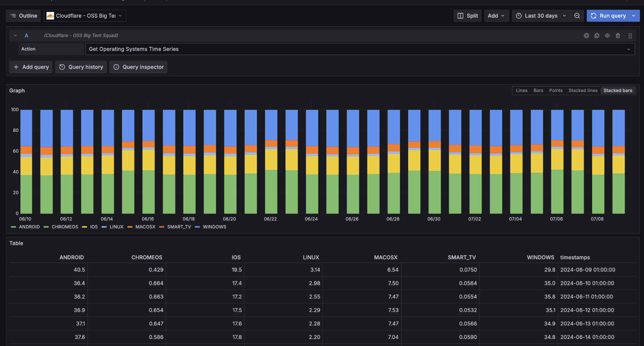
Task: Open the Query inspector
Action: pyautogui.click(x=138, y=67)
